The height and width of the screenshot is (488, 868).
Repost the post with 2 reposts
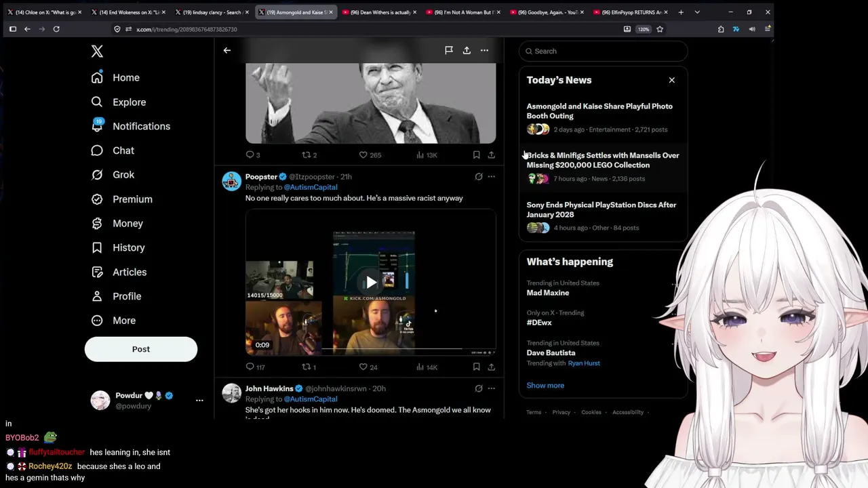[x=309, y=155]
